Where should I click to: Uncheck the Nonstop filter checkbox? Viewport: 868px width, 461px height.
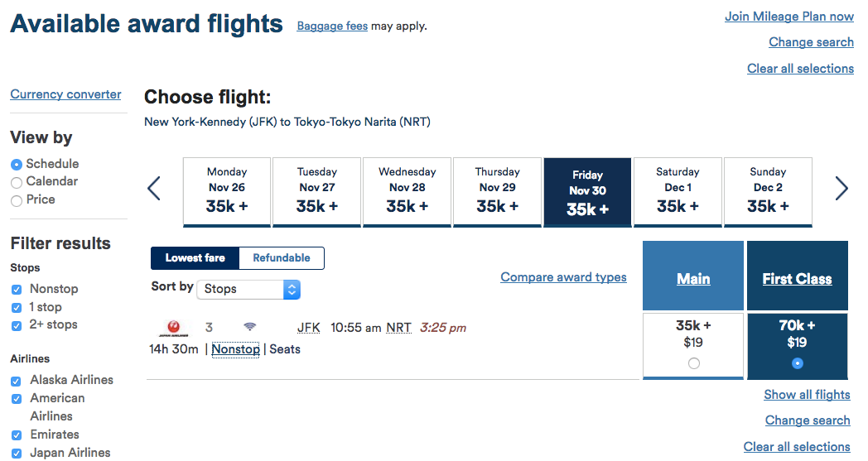point(17,290)
